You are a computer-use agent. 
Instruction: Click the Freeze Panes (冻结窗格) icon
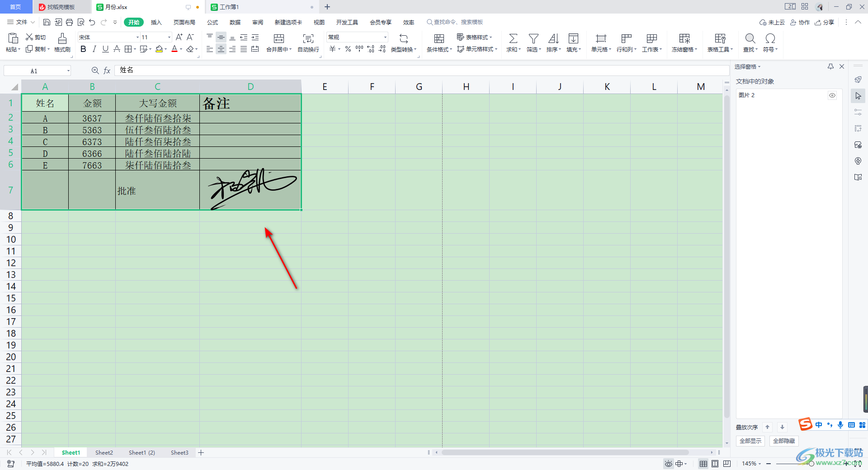pyautogui.click(x=684, y=38)
